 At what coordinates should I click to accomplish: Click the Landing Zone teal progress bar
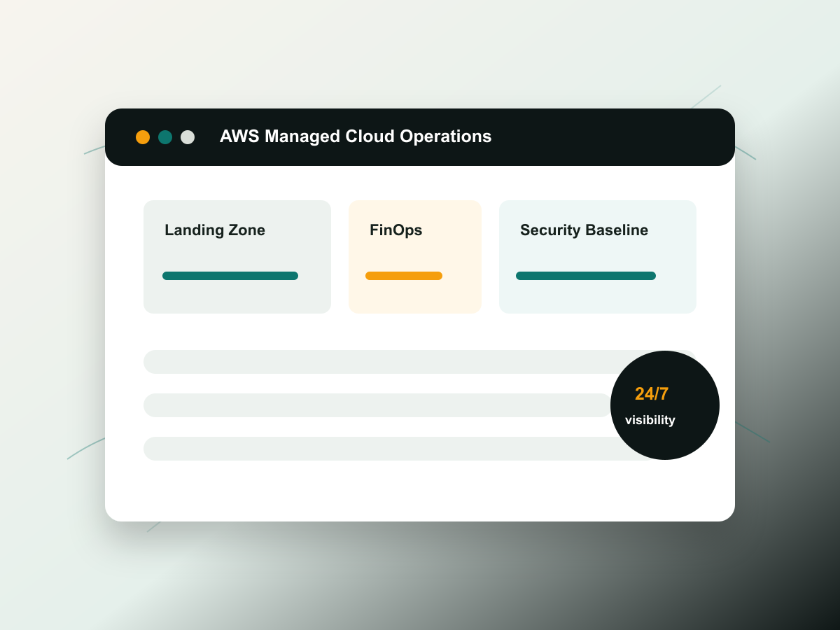tap(230, 276)
